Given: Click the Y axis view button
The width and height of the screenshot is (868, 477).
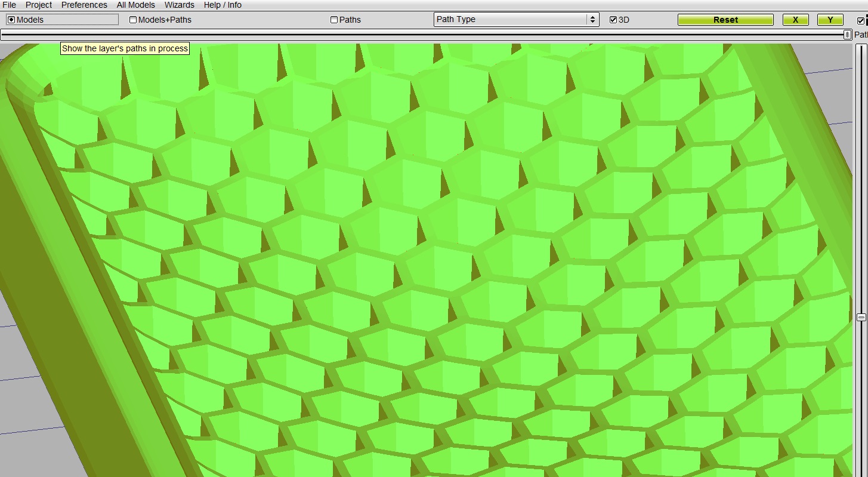Looking at the screenshot, I should click(x=830, y=20).
